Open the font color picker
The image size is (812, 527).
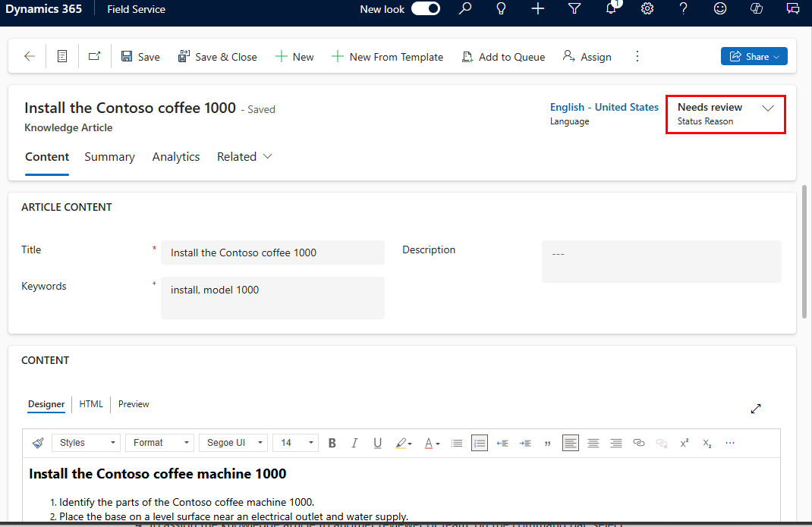pyautogui.click(x=432, y=443)
